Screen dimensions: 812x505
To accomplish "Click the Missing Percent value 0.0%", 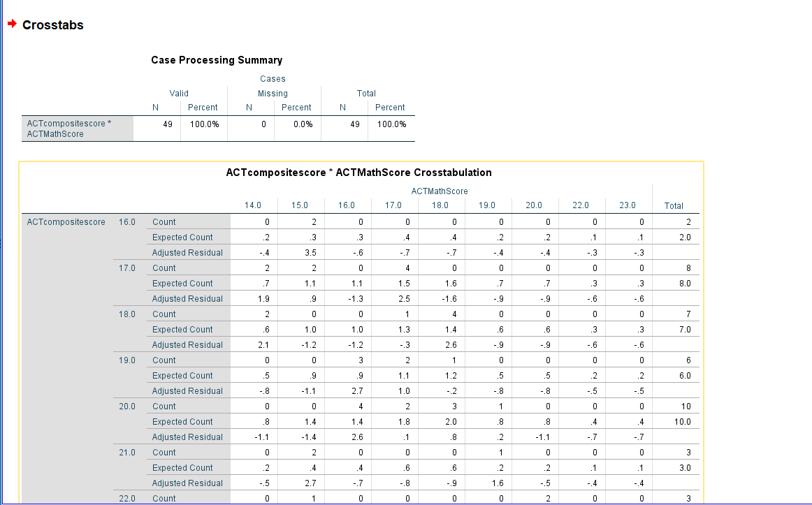I will [x=303, y=124].
